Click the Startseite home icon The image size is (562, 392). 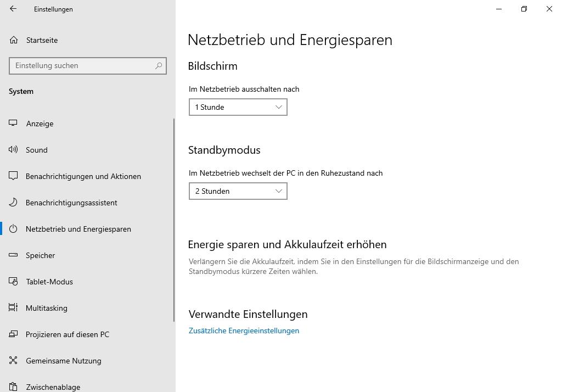14,40
